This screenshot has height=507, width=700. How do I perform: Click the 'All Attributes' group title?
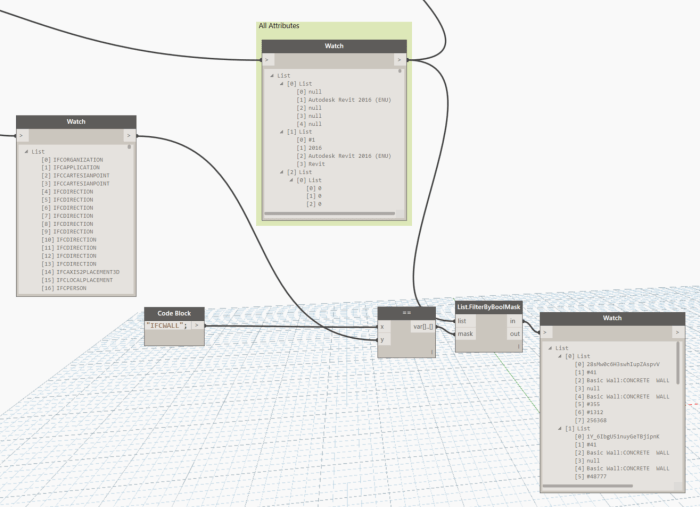[279, 26]
